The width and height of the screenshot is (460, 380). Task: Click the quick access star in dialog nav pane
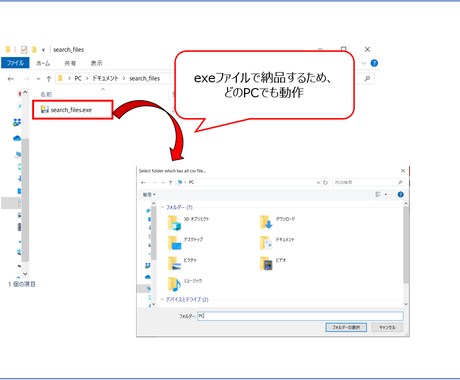click(148, 211)
